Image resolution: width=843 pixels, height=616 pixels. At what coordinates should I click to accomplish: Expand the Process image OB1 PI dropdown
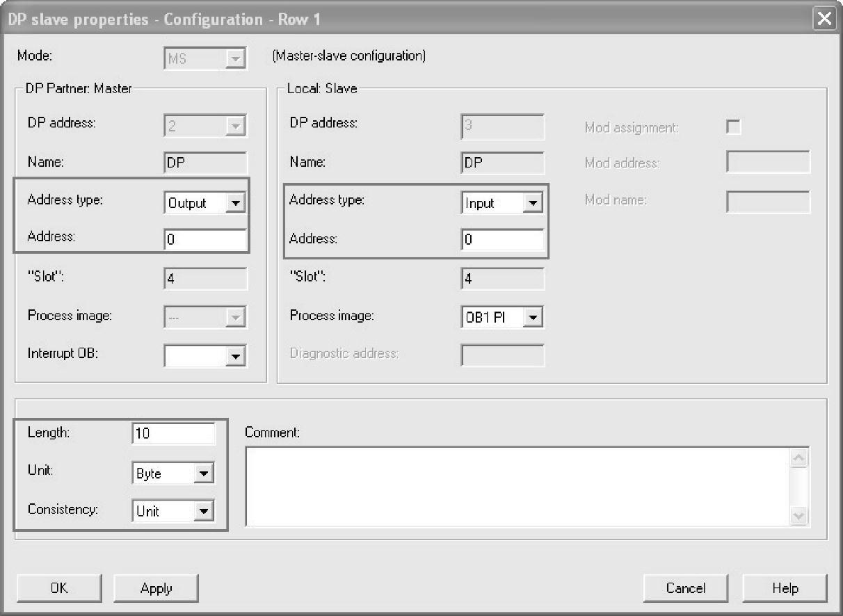pyautogui.click(x=533, y=318)
